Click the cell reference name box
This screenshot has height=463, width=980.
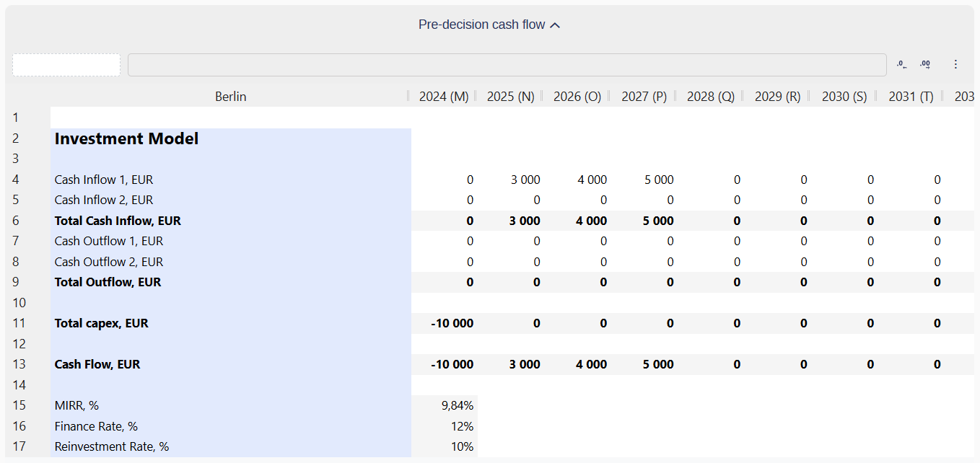66,65
